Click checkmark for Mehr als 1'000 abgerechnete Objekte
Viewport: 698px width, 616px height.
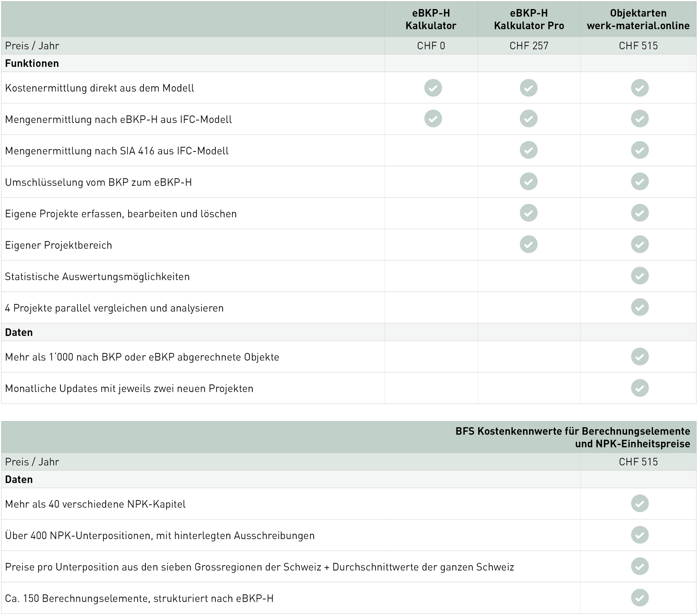point(640,356)
